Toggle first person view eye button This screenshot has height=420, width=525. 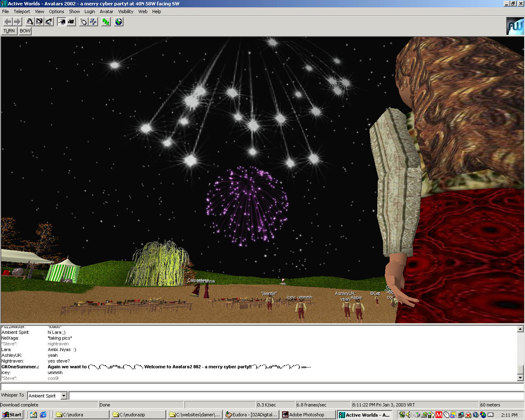click(x=62, y=22)
